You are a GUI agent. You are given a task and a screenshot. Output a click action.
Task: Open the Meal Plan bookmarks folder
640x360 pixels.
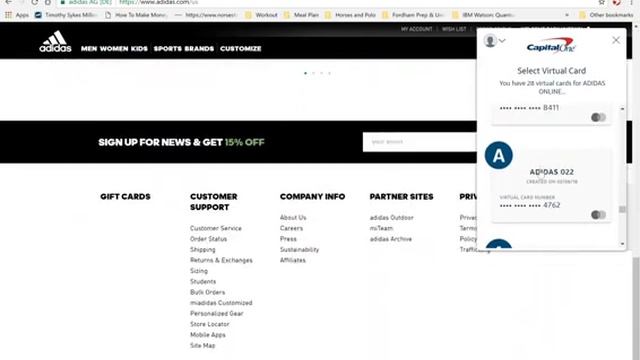pyautogui.click(x=301, y=15)
